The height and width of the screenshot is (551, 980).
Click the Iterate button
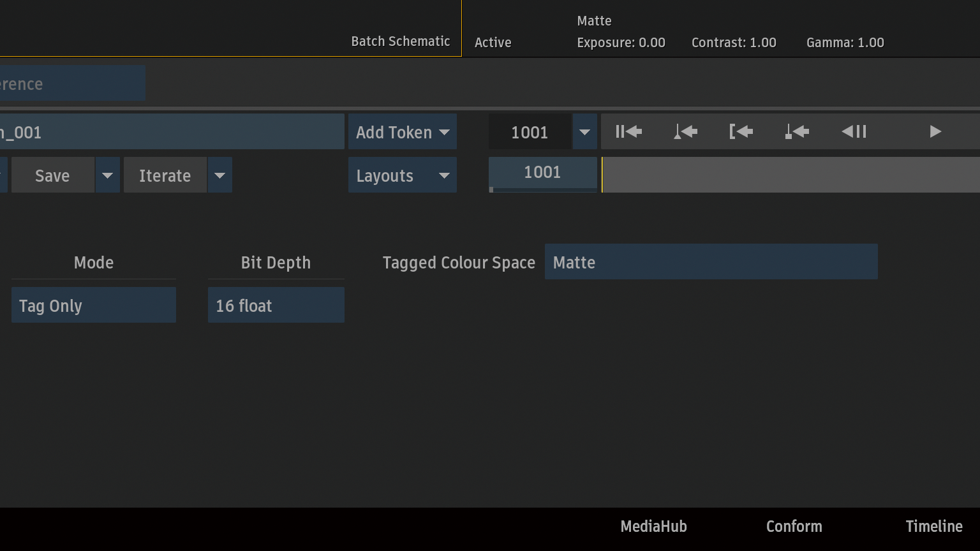(x=165, y=175)
